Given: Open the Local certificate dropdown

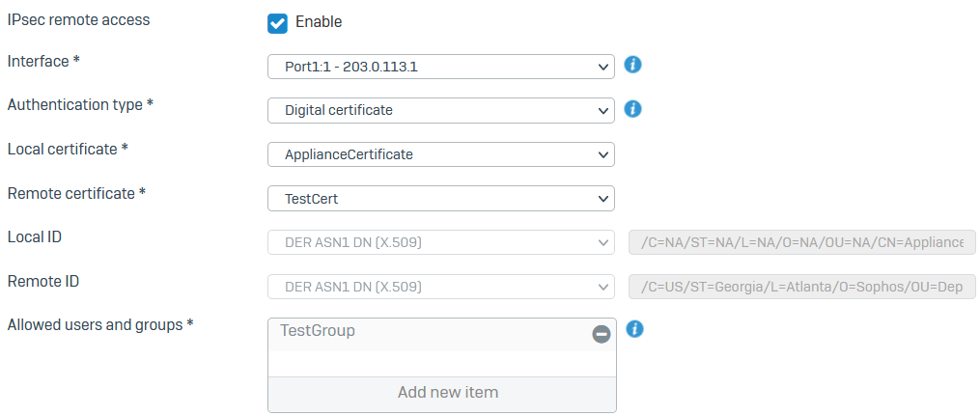Looking at the screenshot, I should (x=440, y=154).
